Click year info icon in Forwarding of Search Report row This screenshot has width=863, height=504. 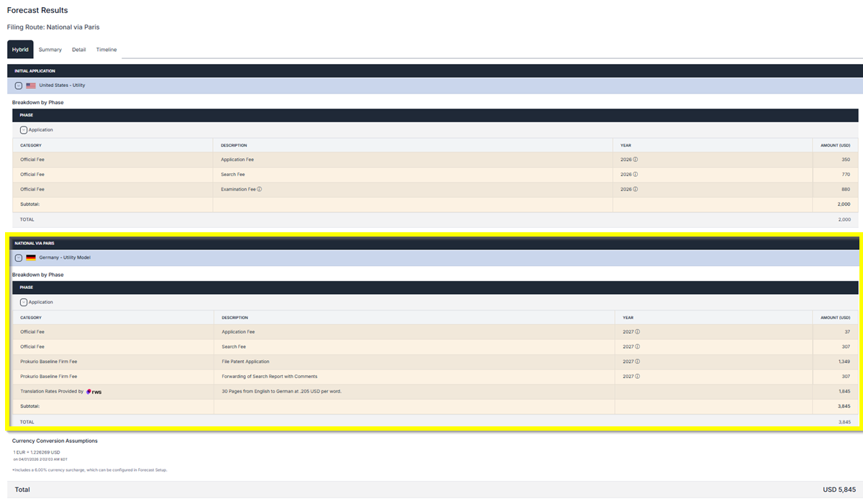pyautogui.click(x=637, y=376)
